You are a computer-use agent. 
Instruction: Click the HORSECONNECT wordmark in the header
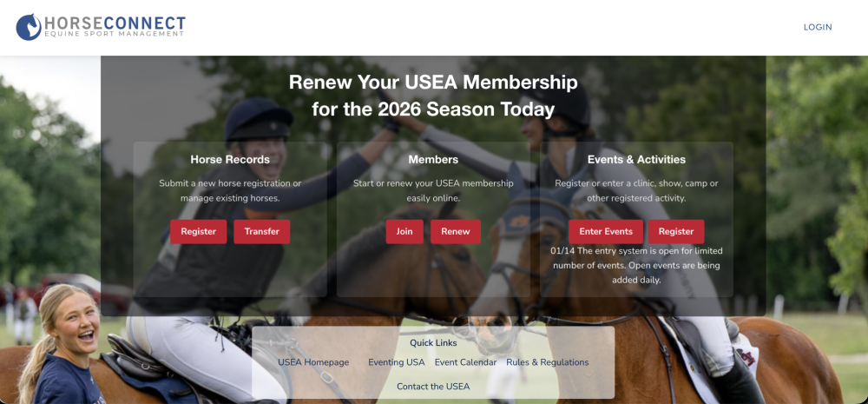115,23
